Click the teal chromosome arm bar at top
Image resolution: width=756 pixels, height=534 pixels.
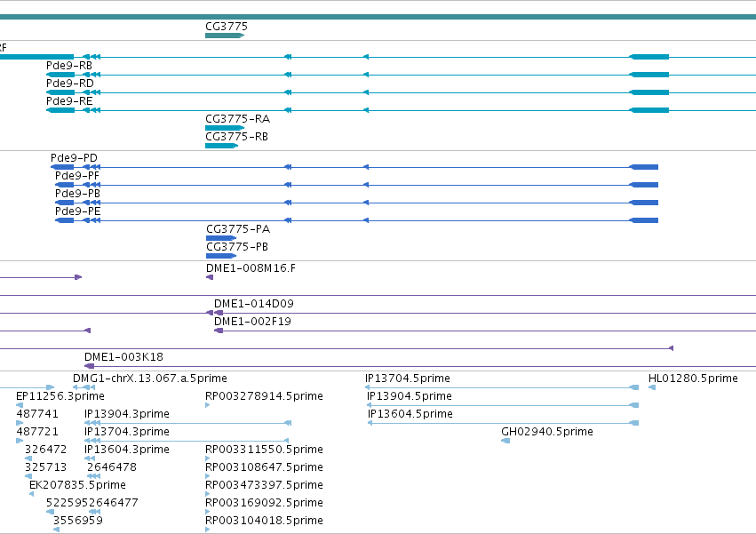(378, 17)
